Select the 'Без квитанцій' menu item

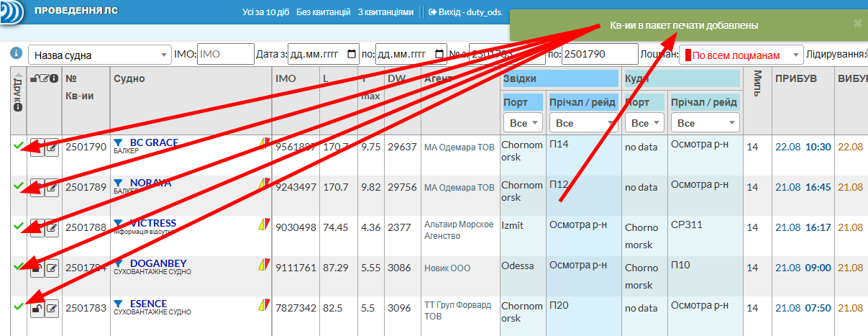point(323,12)
